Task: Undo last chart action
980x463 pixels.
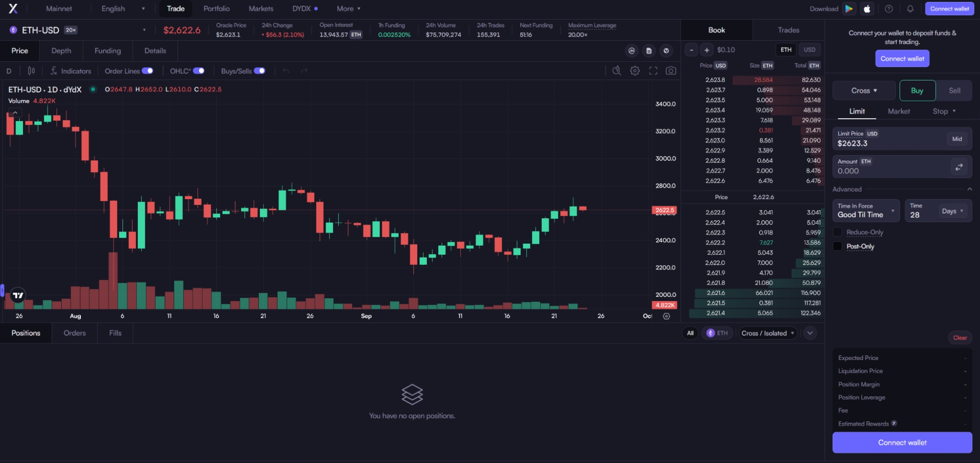Action: [x=286, y=71]
